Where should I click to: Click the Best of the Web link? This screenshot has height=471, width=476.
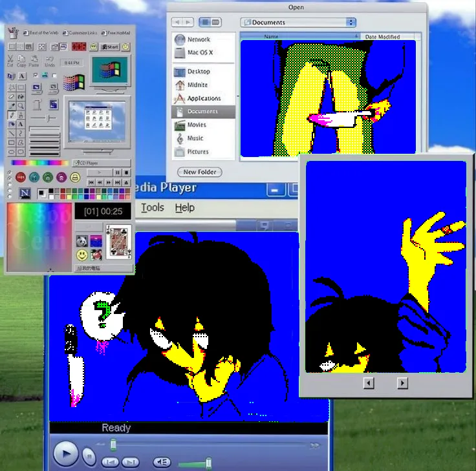[41, 33]
